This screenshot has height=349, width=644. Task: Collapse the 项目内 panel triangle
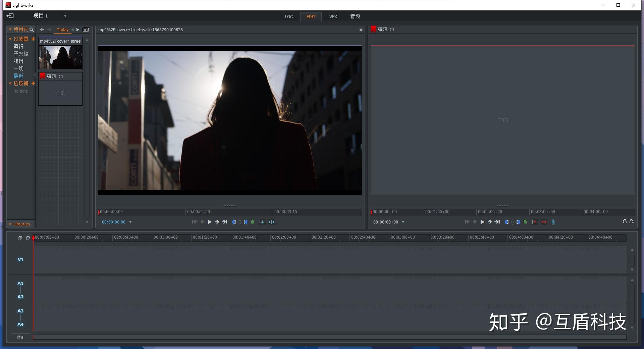pyautogui.click(x=10, y=30)
